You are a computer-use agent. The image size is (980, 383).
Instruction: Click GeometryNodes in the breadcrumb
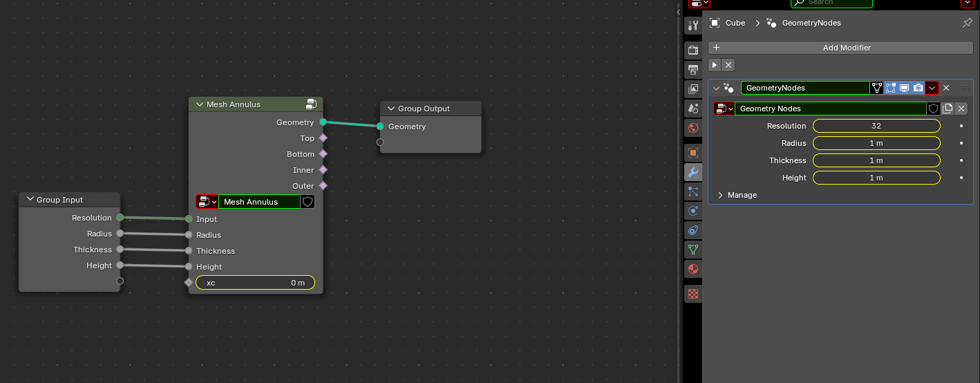point(811,23)
